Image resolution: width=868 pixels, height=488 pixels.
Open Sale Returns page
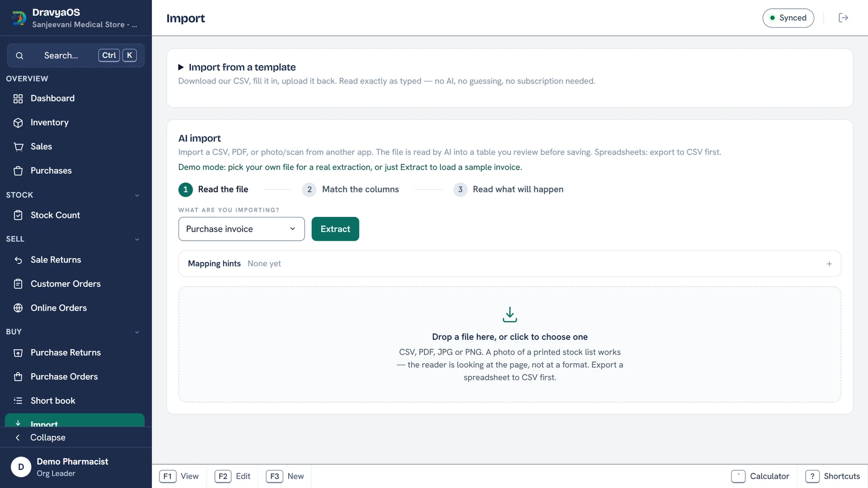click(x=75, y=260)
